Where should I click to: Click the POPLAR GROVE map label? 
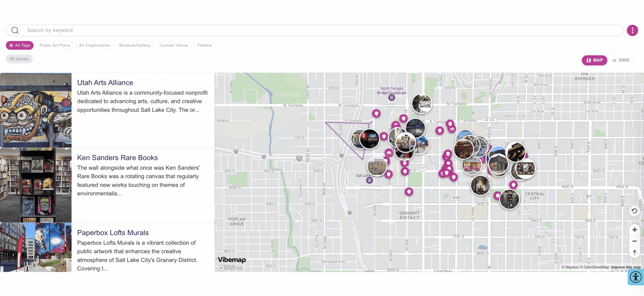(237, 222)
